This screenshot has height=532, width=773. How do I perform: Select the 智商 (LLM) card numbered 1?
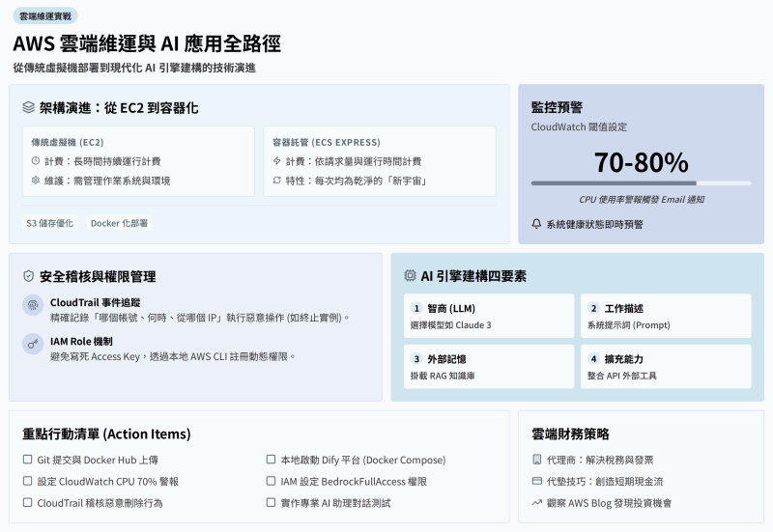coord(489,316)
